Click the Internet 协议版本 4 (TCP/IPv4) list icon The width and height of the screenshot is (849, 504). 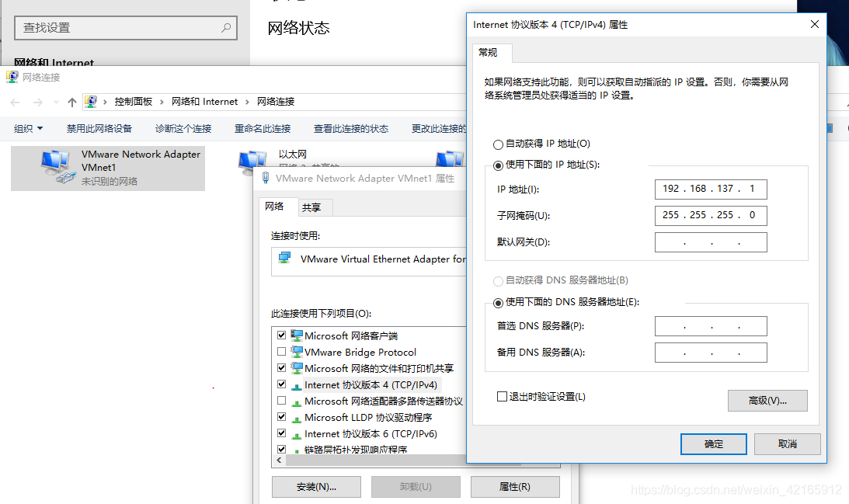tap(296, 384)
